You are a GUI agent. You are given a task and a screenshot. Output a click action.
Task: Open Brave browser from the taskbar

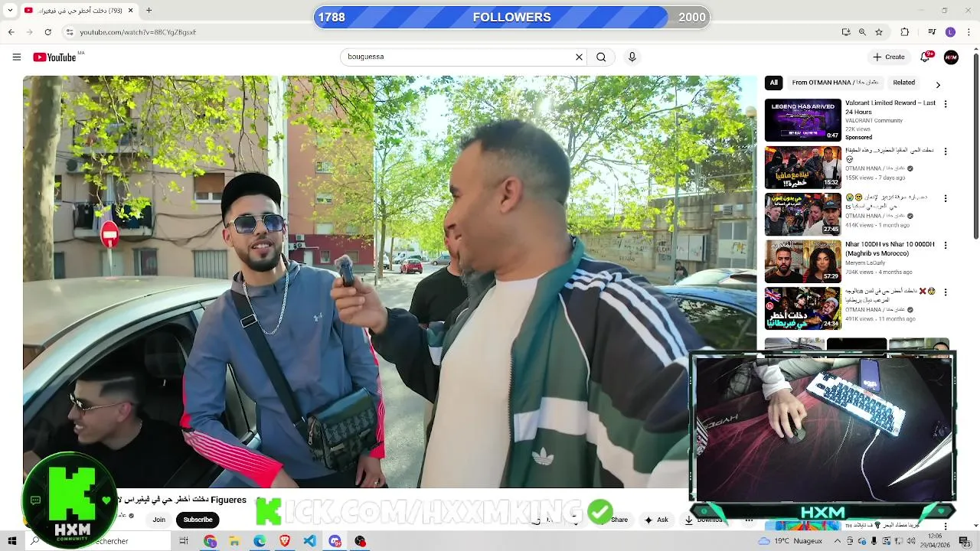[285, 541]
